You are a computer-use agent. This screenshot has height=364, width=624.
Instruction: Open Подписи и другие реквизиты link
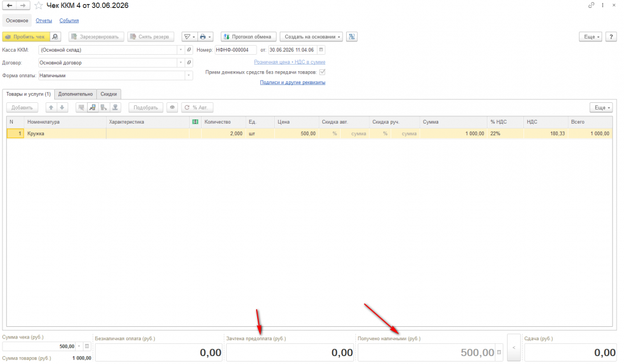[292, 82]
